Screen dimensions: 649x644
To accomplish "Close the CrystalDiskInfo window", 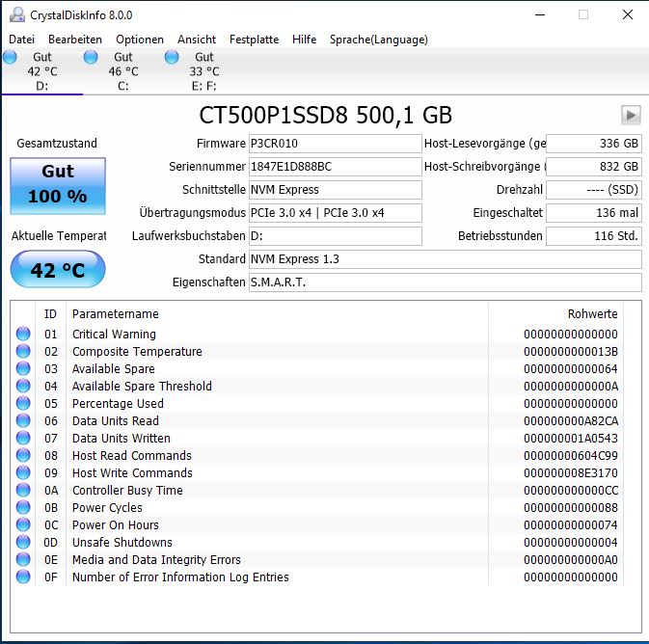I will 628,14.
